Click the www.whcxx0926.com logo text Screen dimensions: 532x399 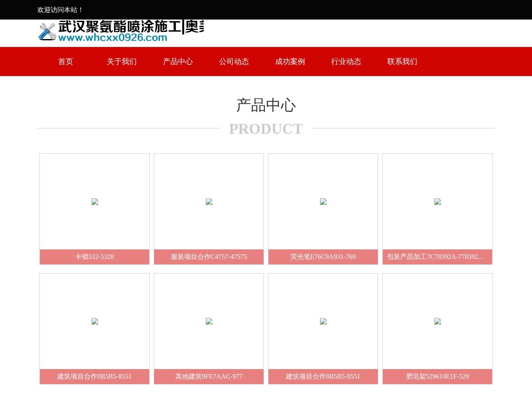113,38
